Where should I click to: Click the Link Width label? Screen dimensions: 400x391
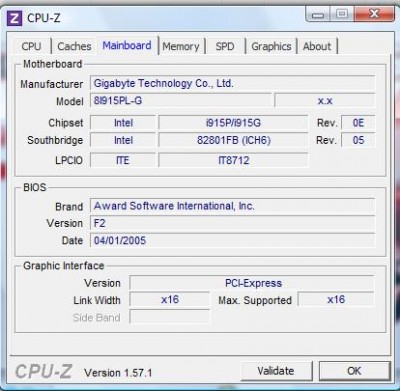pos(97,300)
